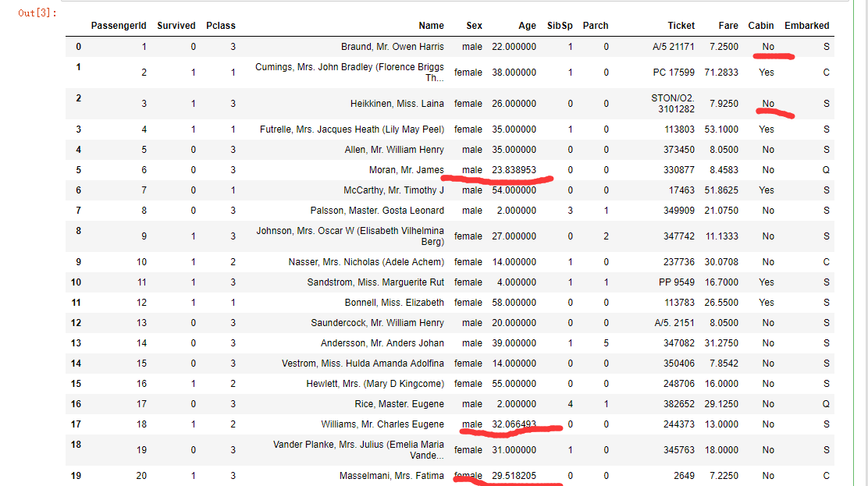Screen dimensions: 868x486
Task: Select name Williams, Mr. Charles Eugene
Action: (382, 424)
